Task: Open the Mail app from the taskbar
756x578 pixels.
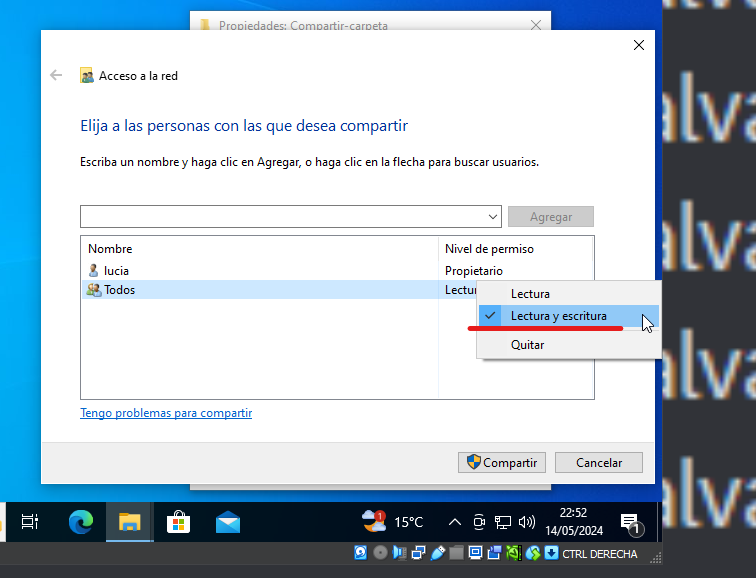Action: tap(228, 522)
